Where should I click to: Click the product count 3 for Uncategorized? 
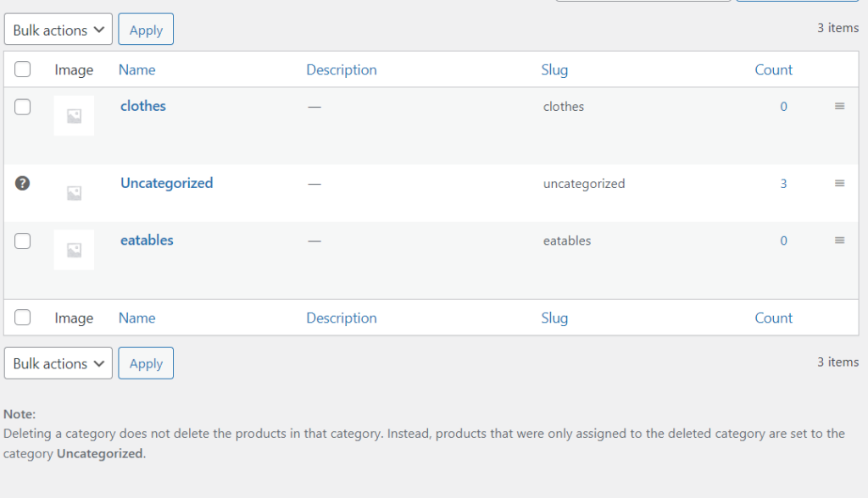click(783, 184)
